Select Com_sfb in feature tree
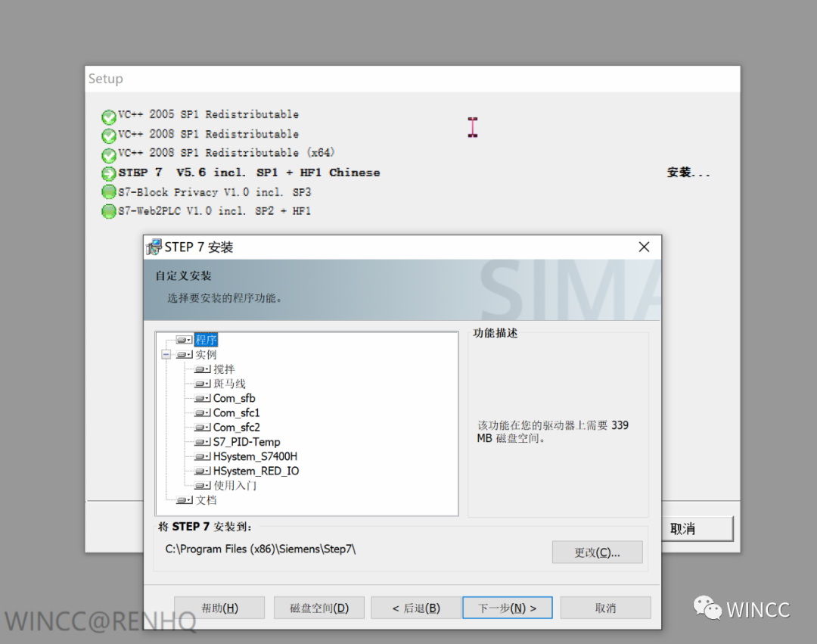 (234, 399)
